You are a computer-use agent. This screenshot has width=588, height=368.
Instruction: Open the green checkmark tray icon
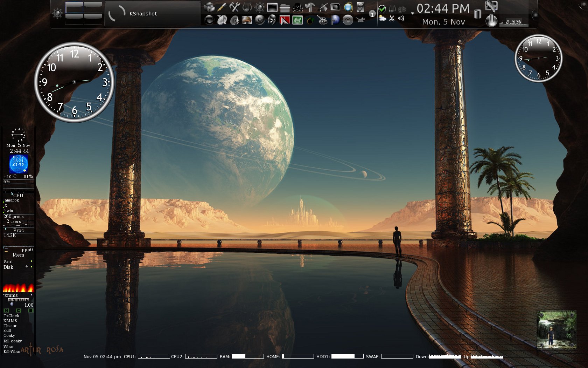pyautogui.click(x=382, y=9)
